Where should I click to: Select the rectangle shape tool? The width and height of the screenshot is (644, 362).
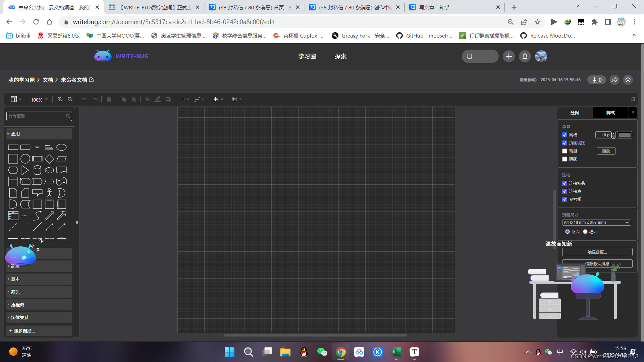click(13, 147)
